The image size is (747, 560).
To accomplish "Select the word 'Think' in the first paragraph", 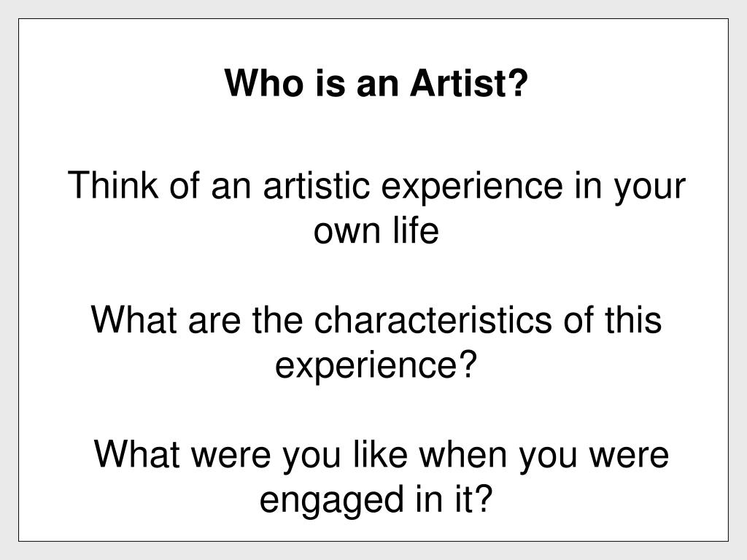I will pos(113,184).
